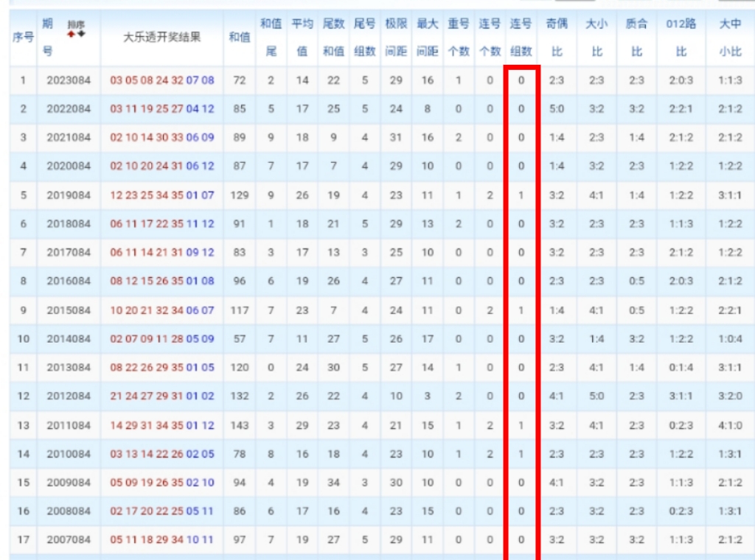755x560 pixels.
Task: Click sum value 117 in row 2015084
Action: [240, 310]
